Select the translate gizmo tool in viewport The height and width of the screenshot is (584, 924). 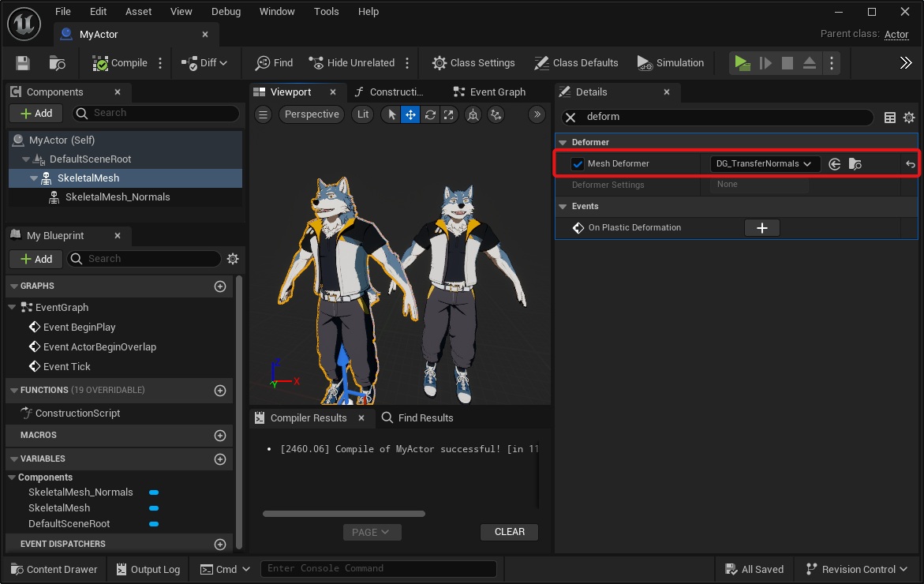(x=410, y=114)
